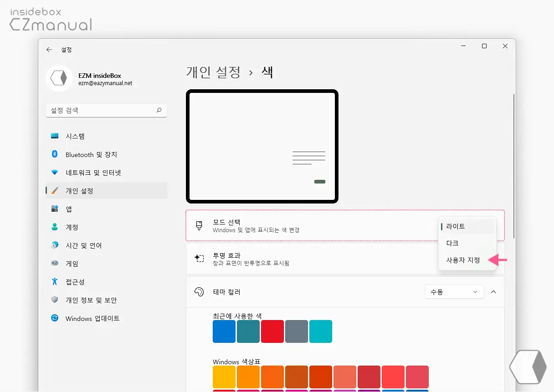Select the 네트워크 및 인터넷 wifi icon
This screenshot has height=392, width=554.
55,173
